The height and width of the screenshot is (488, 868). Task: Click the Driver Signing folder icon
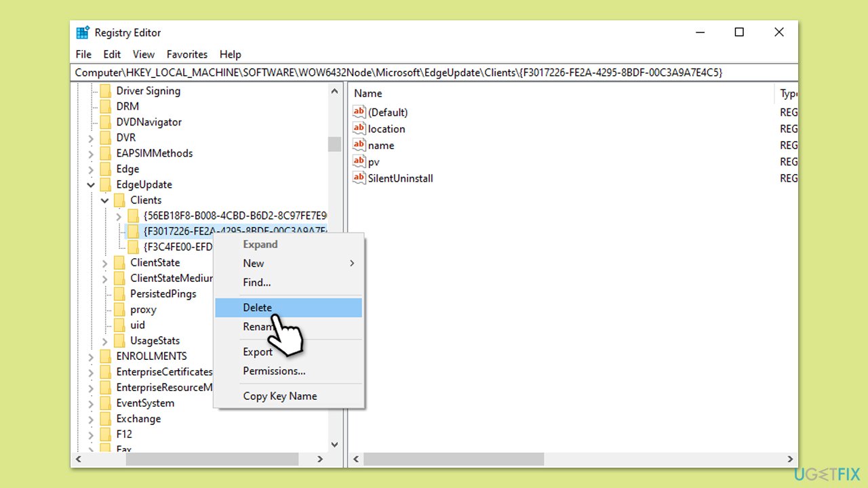click(105, 91)
